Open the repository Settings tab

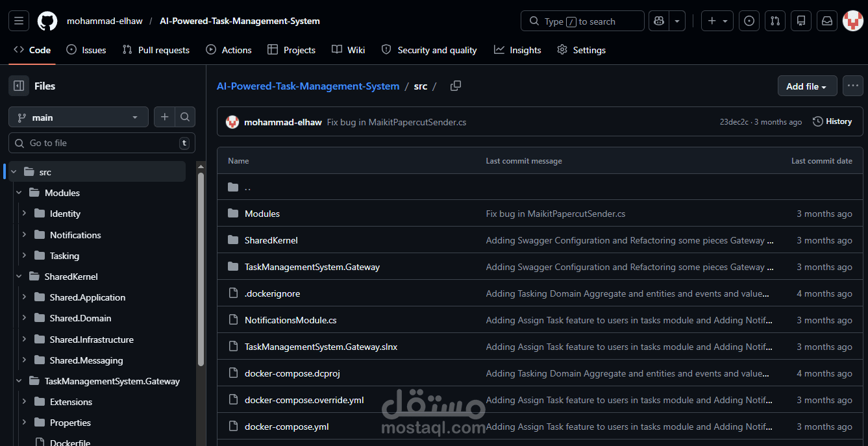pyautogui.click(x=582, y=50)
